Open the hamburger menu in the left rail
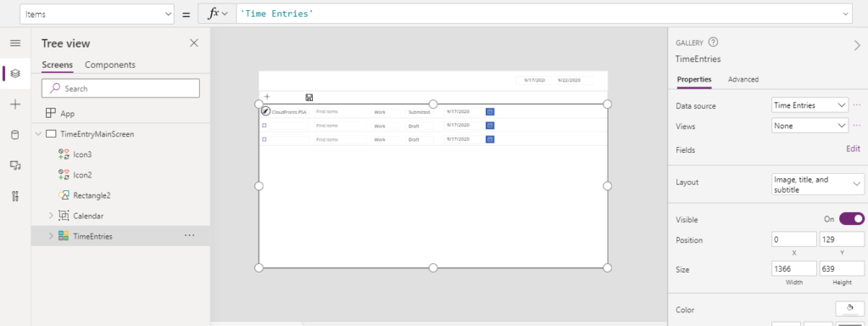 point(15,43)
